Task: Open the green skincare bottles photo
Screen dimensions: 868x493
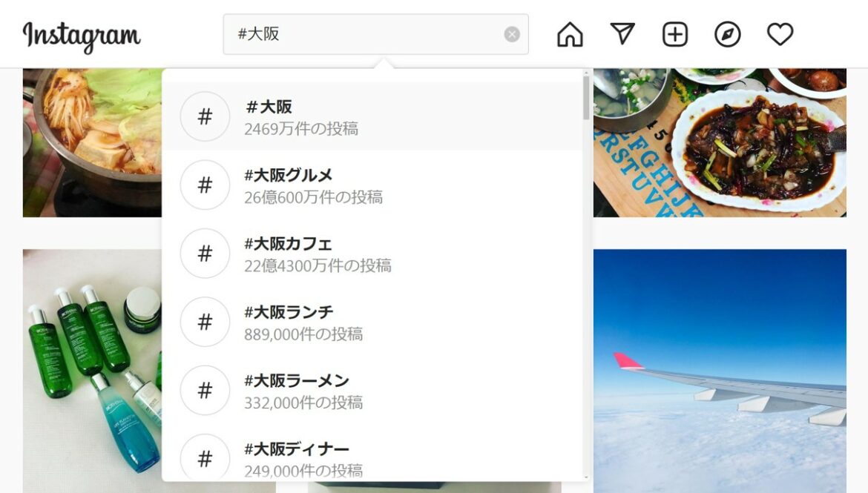Action: click(93, 371)
